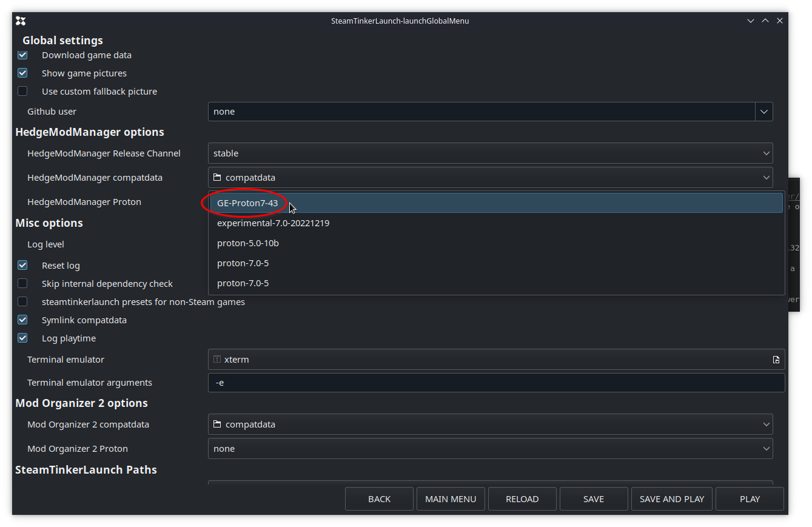Click the PLAY button
Screen dimensions: 812x527
tap(750, 499)
